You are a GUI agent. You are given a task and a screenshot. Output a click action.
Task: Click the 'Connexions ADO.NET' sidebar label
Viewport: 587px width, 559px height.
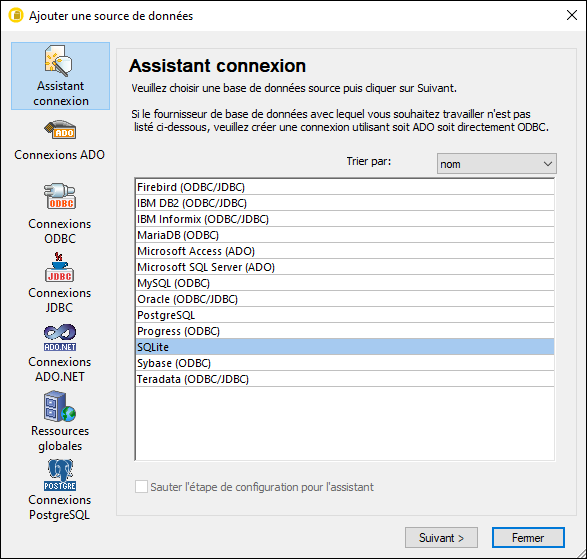pyautogui.click(x=60, y=369)
